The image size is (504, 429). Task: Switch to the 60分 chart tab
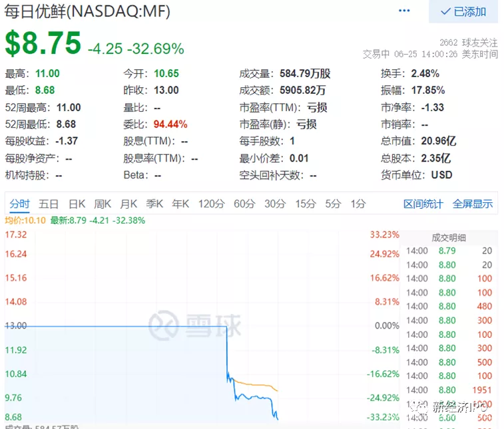coord(244,204)
